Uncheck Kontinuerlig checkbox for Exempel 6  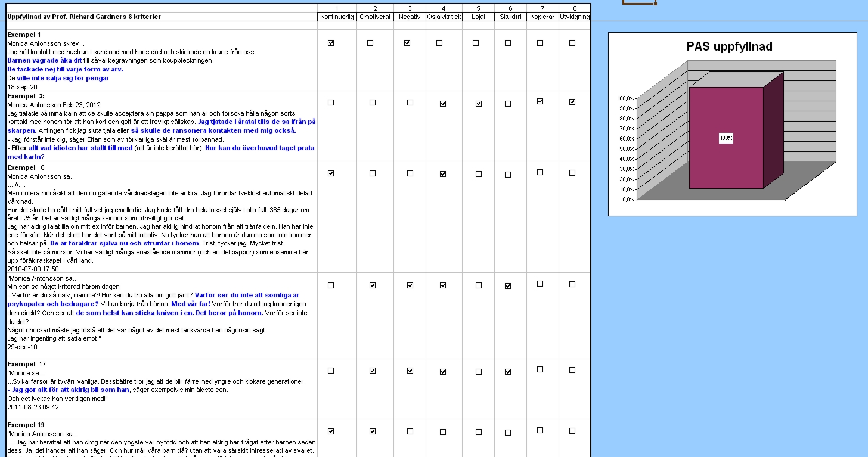[331, 173]
